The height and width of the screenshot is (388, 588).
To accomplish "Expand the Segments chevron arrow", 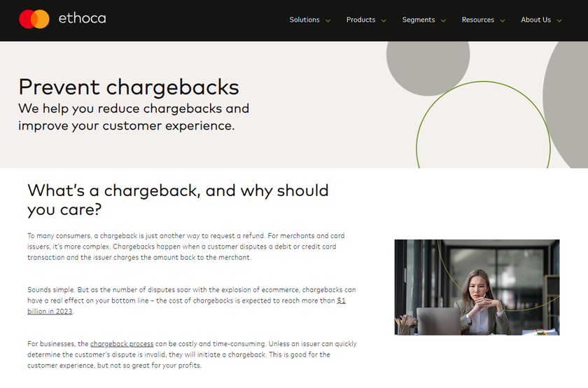I will coord(443,20).
